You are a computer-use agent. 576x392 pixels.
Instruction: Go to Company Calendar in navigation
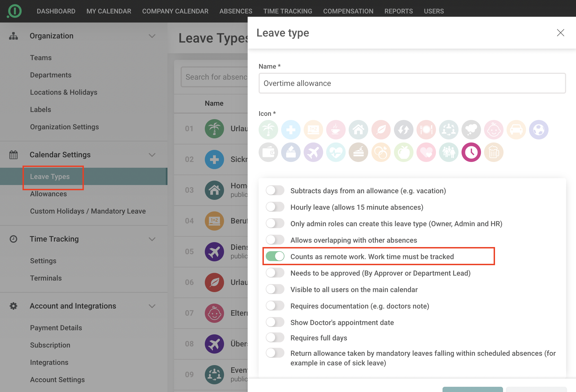point(175,11)
